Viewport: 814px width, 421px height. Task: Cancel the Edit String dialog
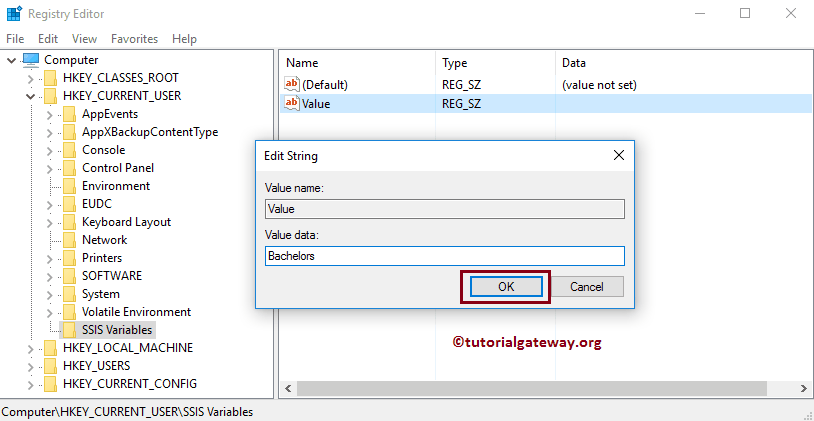587,287
